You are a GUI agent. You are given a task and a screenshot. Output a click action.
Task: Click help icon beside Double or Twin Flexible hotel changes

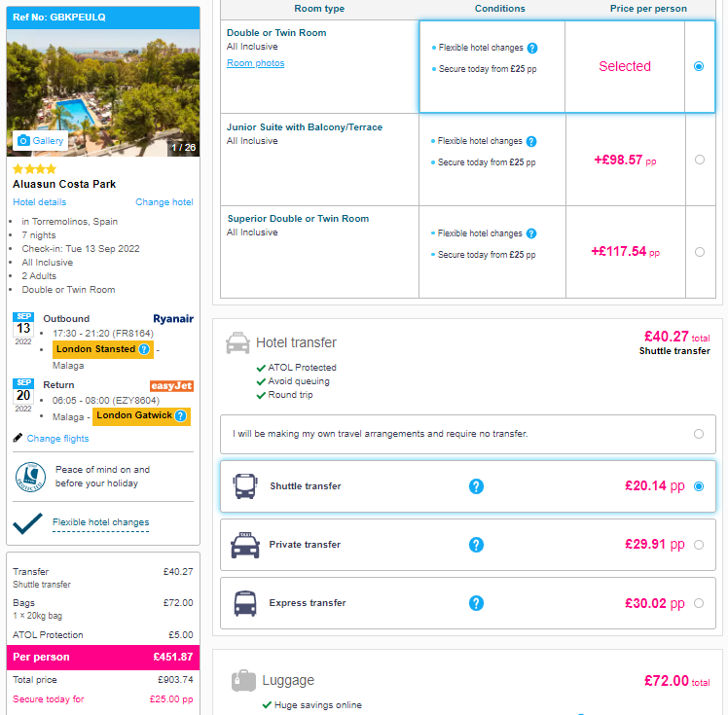[532, 48]
